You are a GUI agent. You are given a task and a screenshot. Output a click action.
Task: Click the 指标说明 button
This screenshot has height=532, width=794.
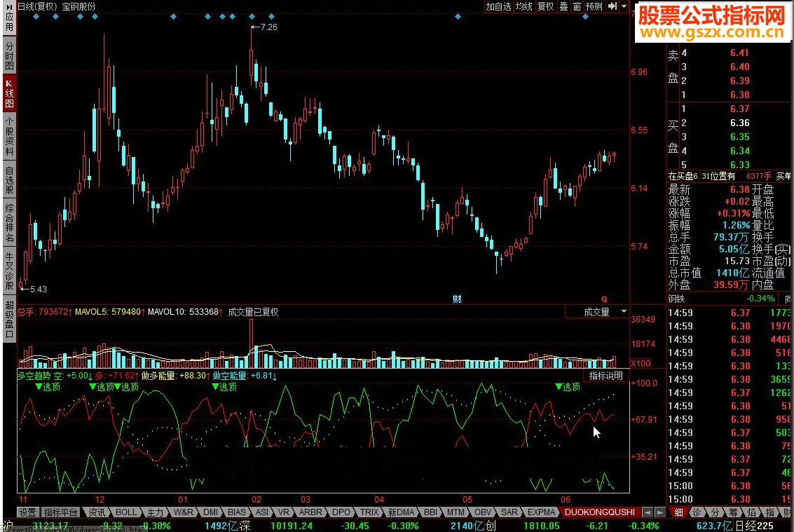pos(605,376)
